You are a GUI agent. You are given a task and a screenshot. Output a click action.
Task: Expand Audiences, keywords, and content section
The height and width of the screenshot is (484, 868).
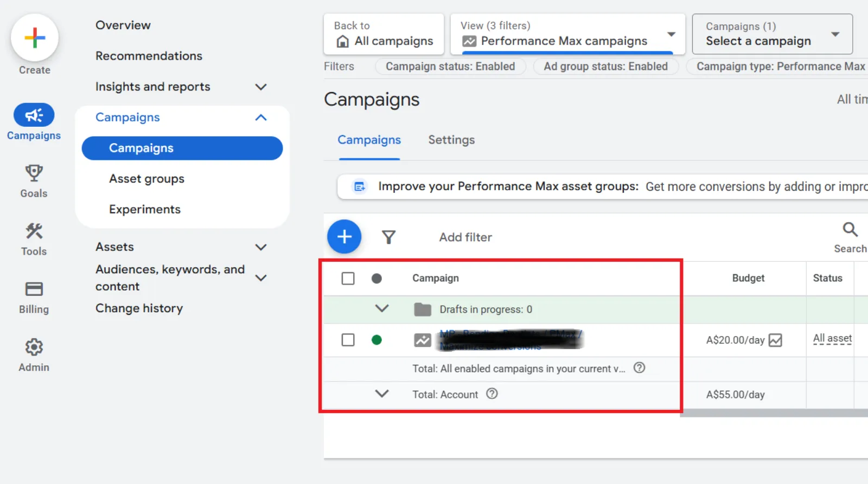[261, 278]
